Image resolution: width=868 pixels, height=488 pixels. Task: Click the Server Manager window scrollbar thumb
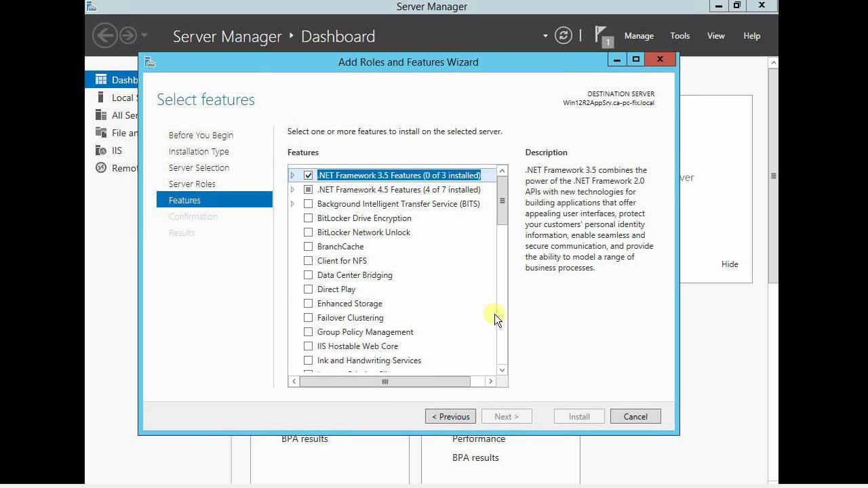(x=773, y=176)
